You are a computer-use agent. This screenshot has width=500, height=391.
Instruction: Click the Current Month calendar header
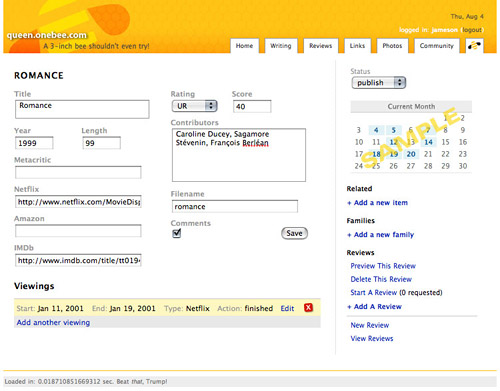[x=411, y=107]
